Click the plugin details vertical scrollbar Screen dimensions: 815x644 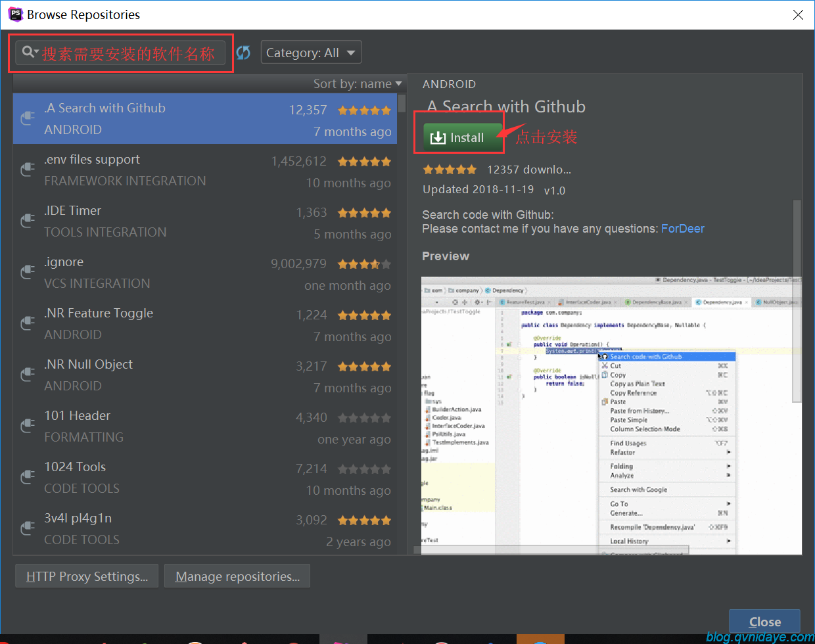coord(797,300)
